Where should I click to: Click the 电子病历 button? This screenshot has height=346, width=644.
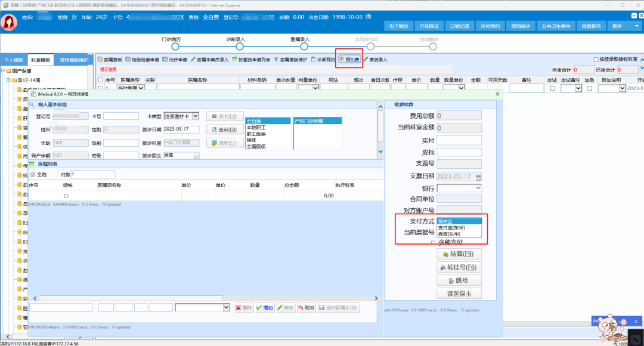pos(398,26)
